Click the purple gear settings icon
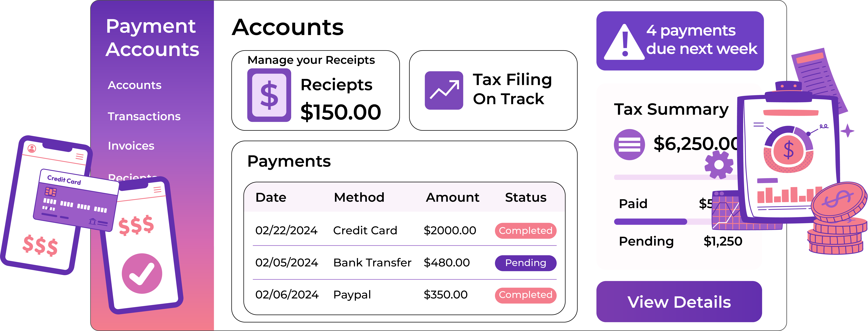868x331 pixels. pos(719,164)
